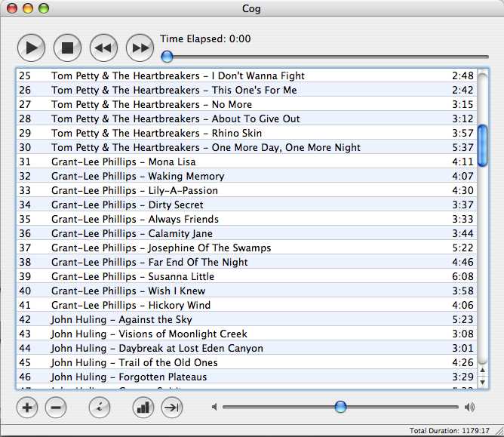Screen dimensions: 504x437
Task: Stop playback with the Stop button
Action: [67, 48]
